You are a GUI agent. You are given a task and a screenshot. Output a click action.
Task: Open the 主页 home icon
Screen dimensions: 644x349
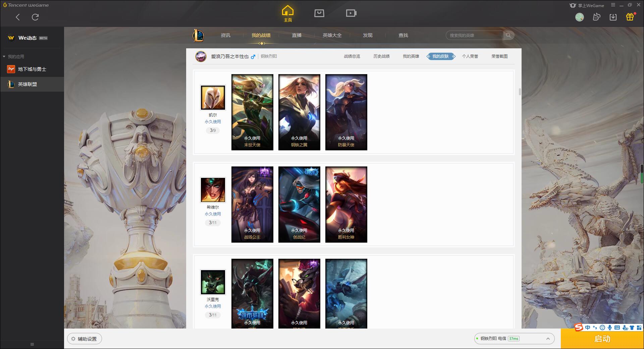coord(288,14)
